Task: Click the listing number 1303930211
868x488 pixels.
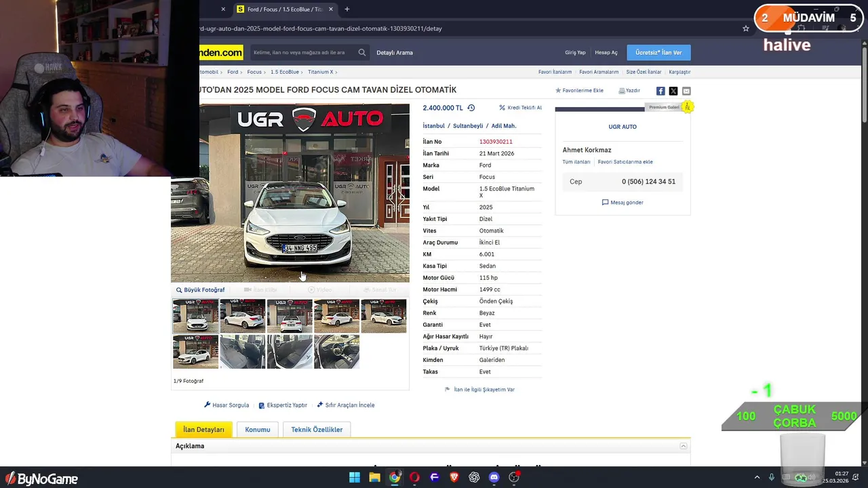Action: pyautogui.click(x=496, y=142)
